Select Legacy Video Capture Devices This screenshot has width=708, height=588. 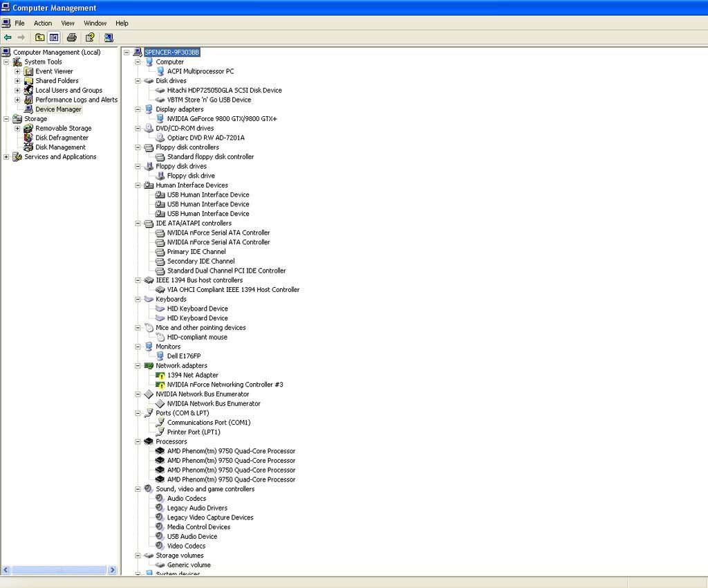[210, 517]
